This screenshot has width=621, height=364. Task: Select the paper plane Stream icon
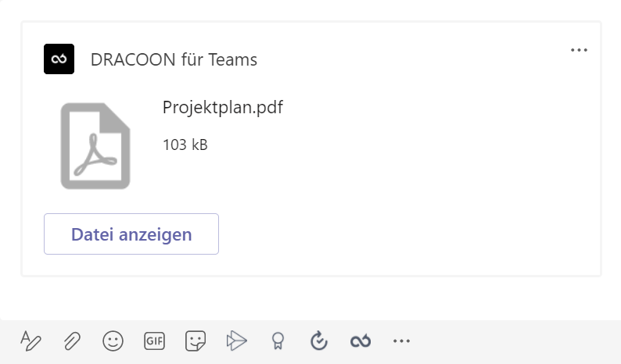point(237,341)
